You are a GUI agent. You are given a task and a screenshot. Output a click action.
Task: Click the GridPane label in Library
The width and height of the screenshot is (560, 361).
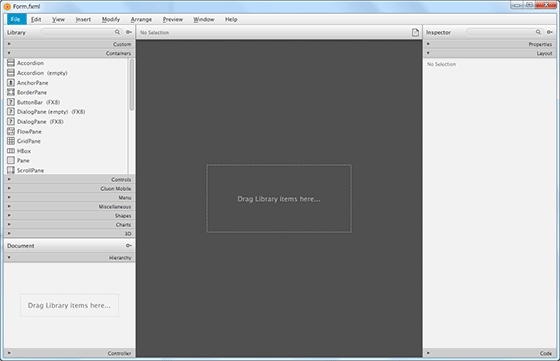(29, 141)
